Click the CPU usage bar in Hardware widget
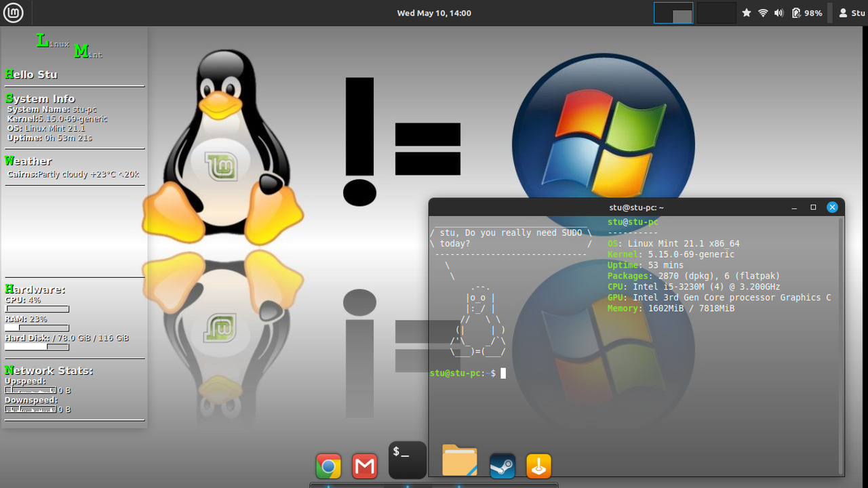 tap(37, 309)
